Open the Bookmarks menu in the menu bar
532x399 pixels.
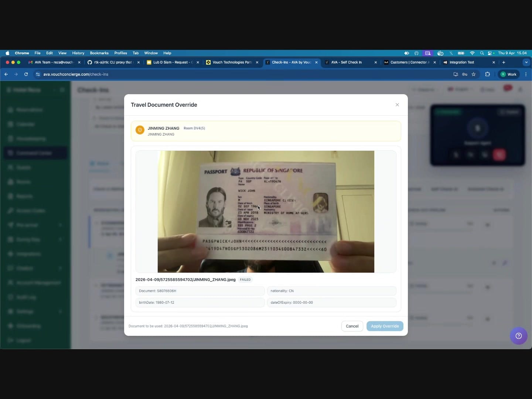coord(99,53)
